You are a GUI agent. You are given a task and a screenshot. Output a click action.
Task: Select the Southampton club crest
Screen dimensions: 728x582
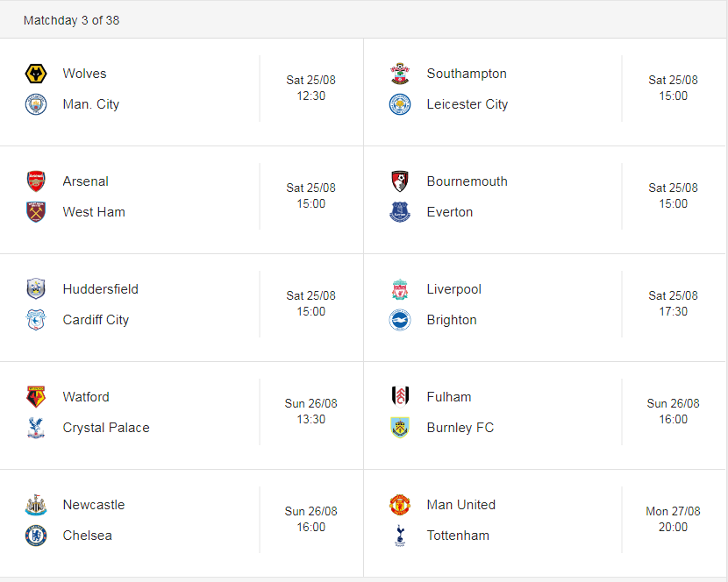(400, 74)
